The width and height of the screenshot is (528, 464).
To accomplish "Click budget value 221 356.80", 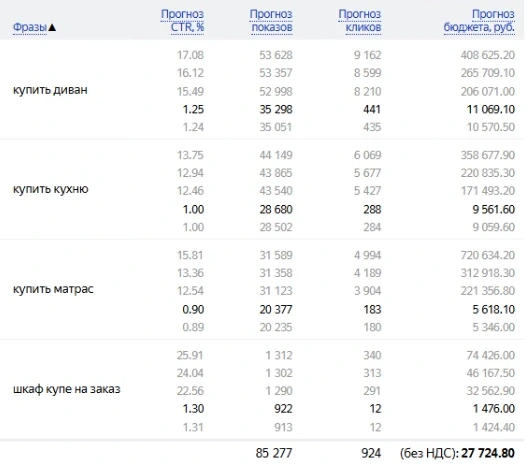I will 488,291.
